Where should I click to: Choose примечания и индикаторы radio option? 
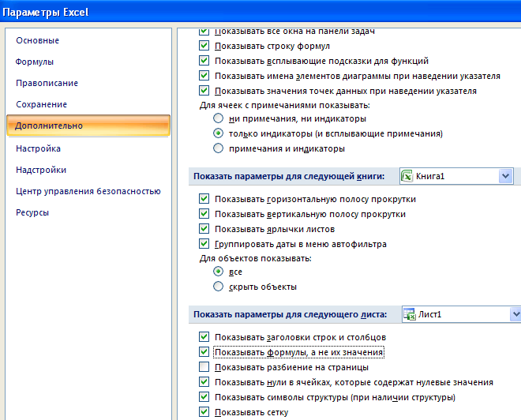218,148
